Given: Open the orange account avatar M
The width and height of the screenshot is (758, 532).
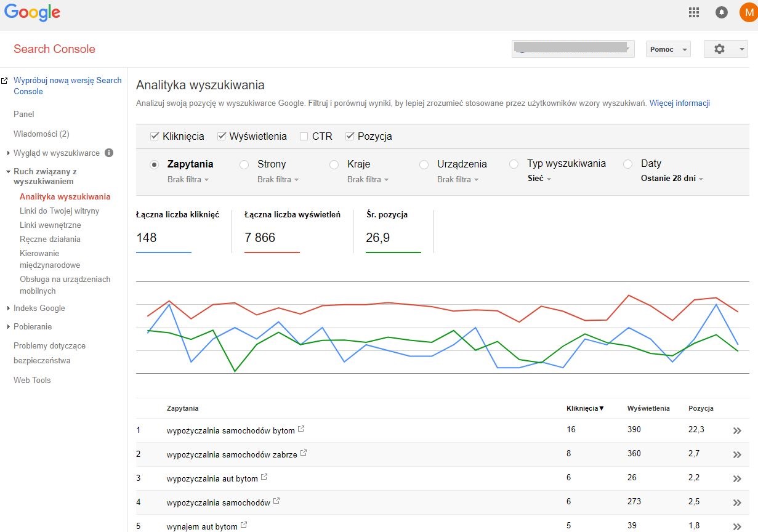Looking at the screenshot, I should tap(749, 12).
